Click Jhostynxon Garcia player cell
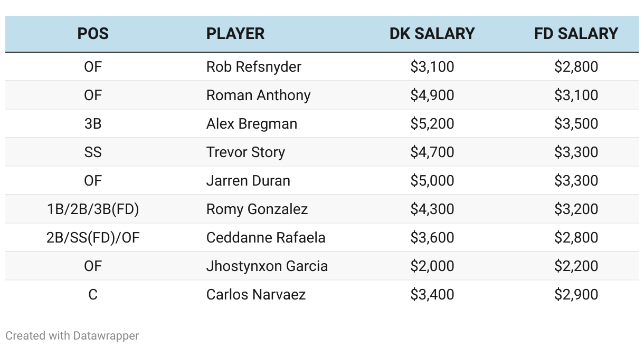644x348 pixels. point(267,266)
